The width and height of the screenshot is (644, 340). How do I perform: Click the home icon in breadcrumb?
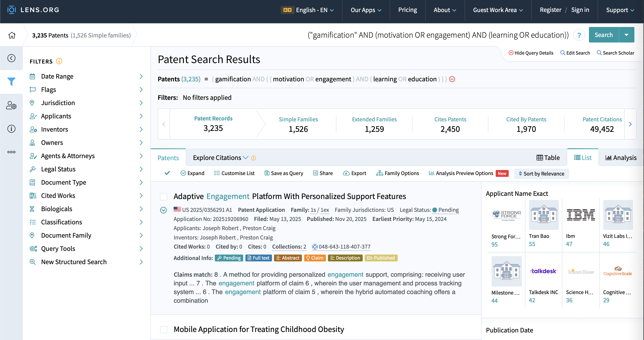click(12, 35)
